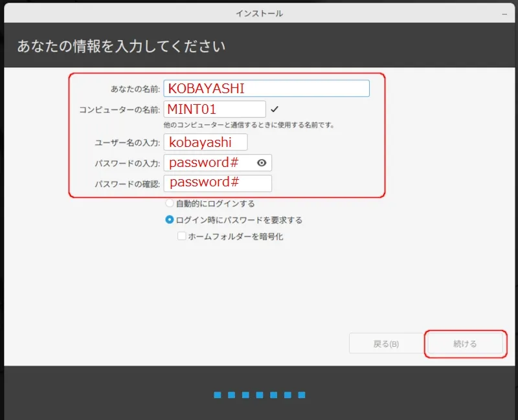Minimize the installer window
518x420 pixels.
504,13
